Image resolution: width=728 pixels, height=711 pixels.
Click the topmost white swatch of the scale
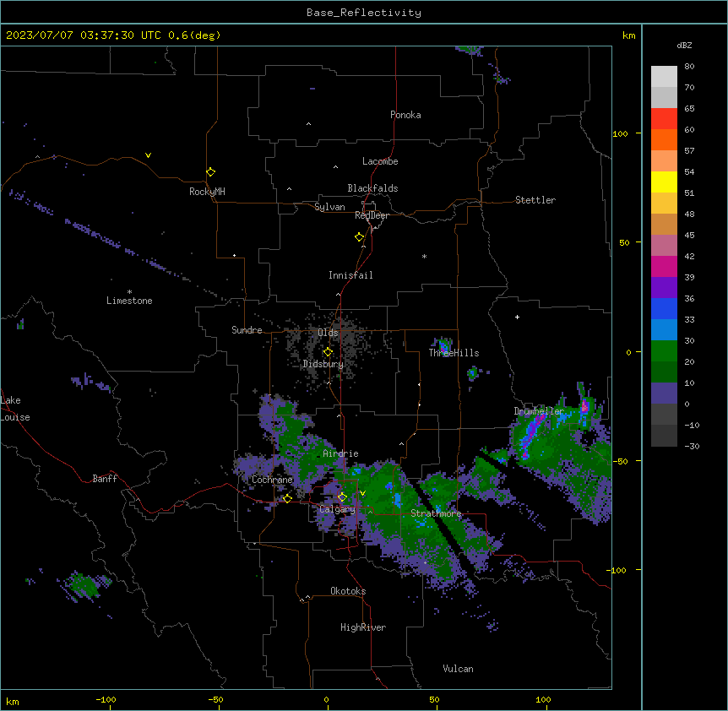[664, 76]
